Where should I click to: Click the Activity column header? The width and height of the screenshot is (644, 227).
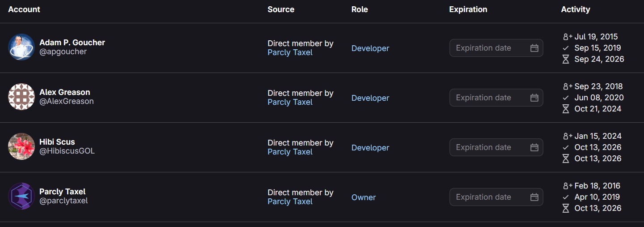(x=576, y=9)
